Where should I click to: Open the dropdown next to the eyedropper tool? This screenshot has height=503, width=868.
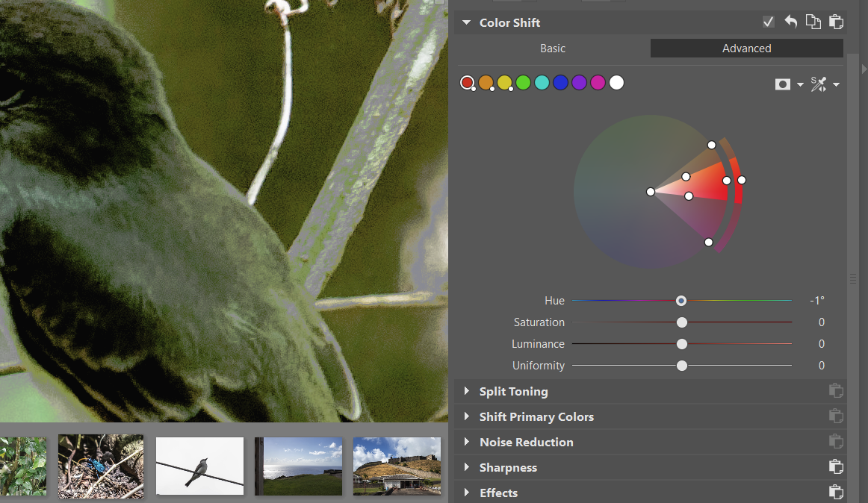tap(836, 84)
